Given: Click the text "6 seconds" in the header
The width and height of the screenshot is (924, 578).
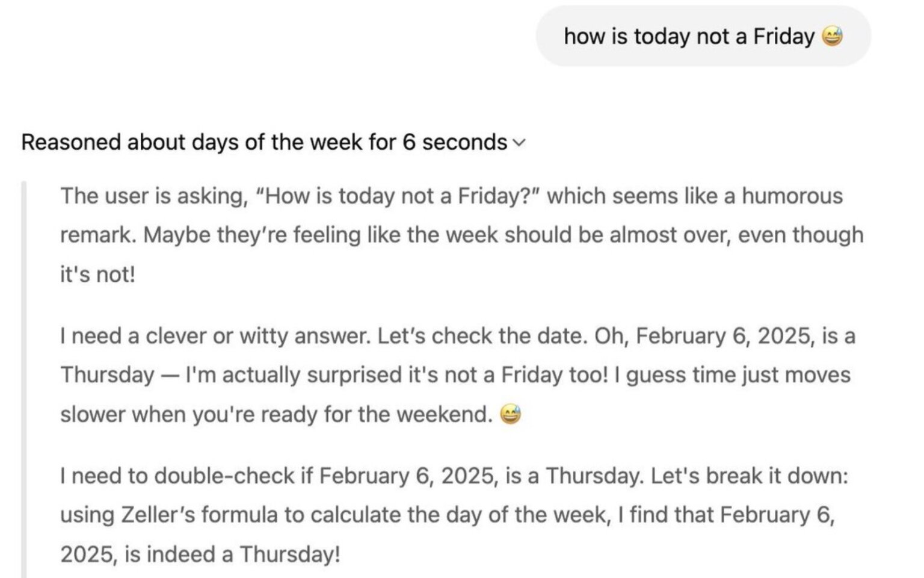Looking at the screenshot, I should tap(455, 143).
